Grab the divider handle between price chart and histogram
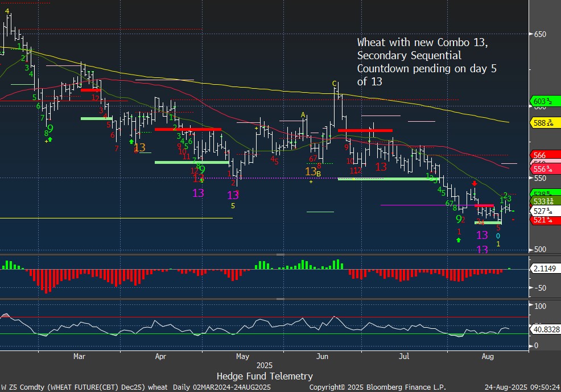This screenshot has width=561, height=392. (x=280, y=254)
